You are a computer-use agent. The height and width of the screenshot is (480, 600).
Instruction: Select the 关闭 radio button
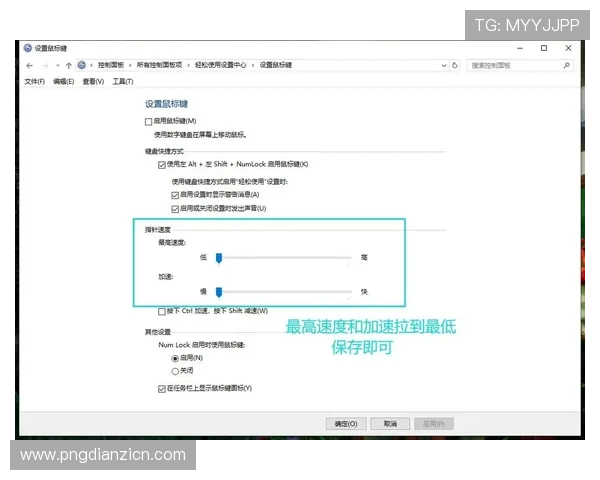175,371
